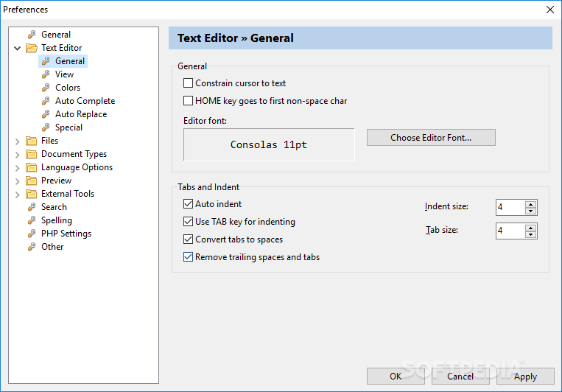Click the PHP Settings wrench icon
Viewport: 562px width, 392px height.
[x=32, y=234]
